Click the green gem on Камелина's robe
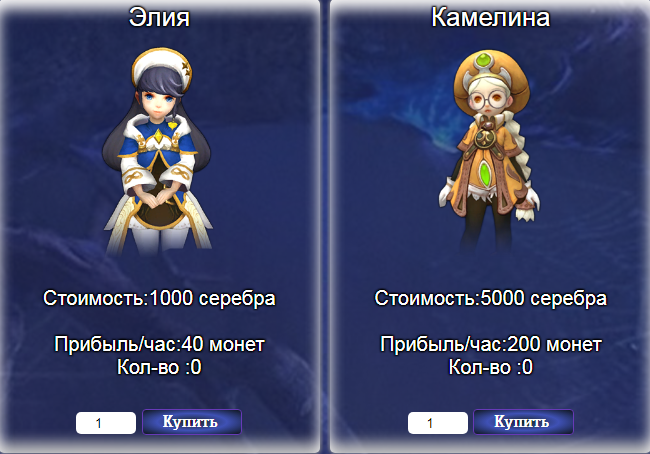650x454 pixels. (484, 172)
